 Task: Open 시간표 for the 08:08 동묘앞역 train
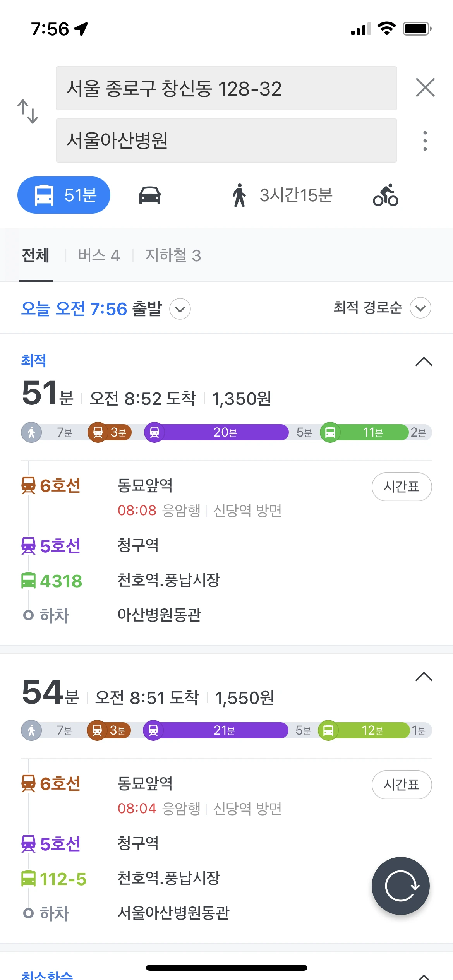click(402, 487)
